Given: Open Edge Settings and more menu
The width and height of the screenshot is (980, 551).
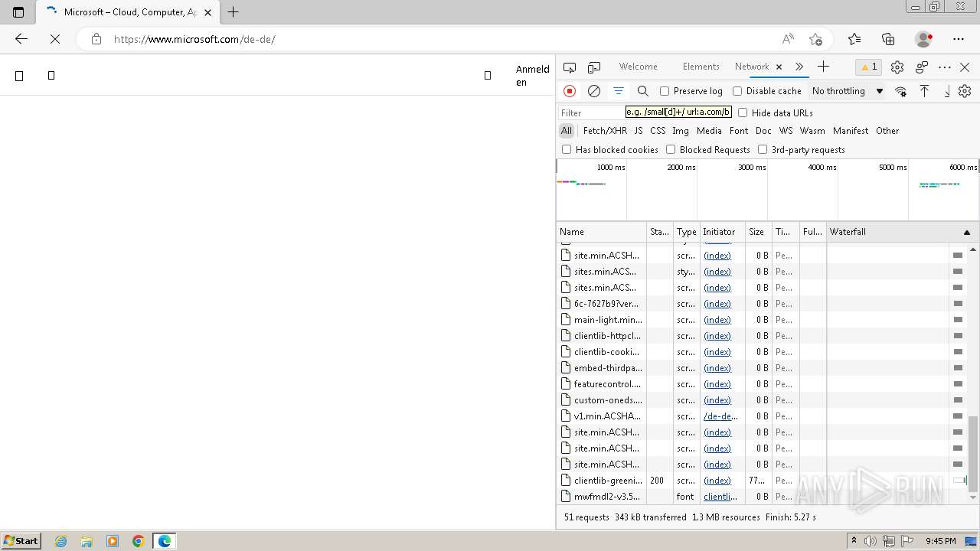Looking at the screenshot, I should pos(959,39).
